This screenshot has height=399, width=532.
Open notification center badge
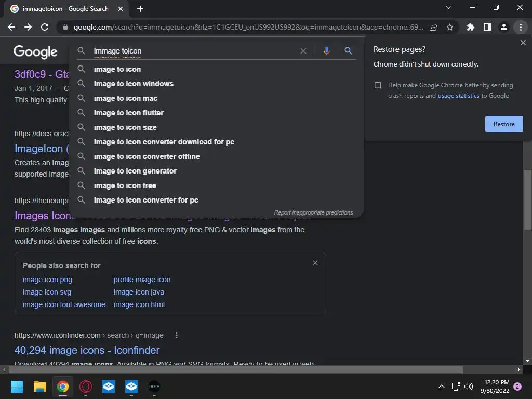pyautogui.click(x=517, y=387)
